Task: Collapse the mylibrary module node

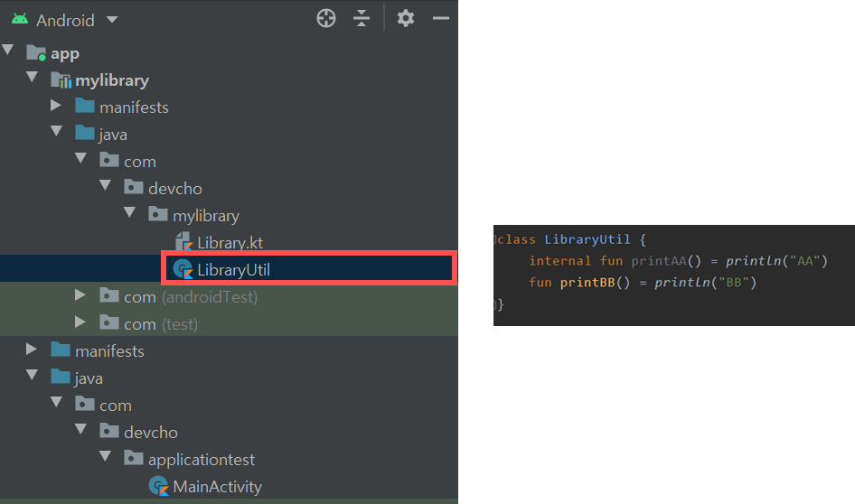Action: coord(33,78)
